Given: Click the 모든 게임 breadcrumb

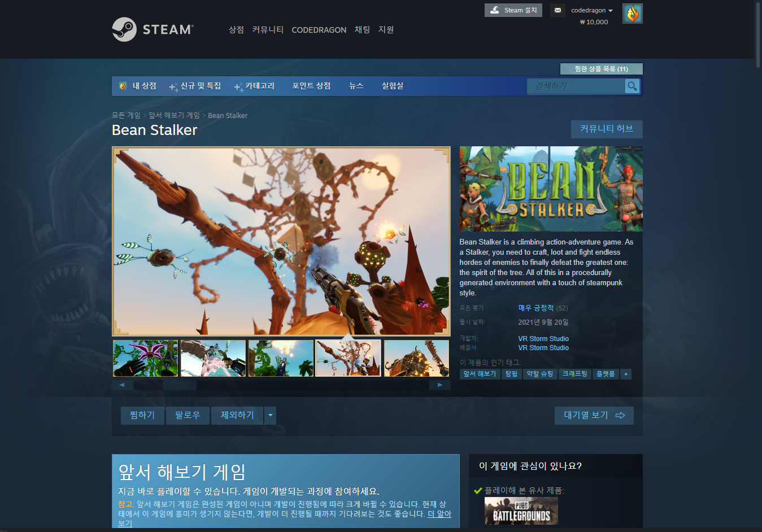Looking at the screenshot, I should coord(126,115).
